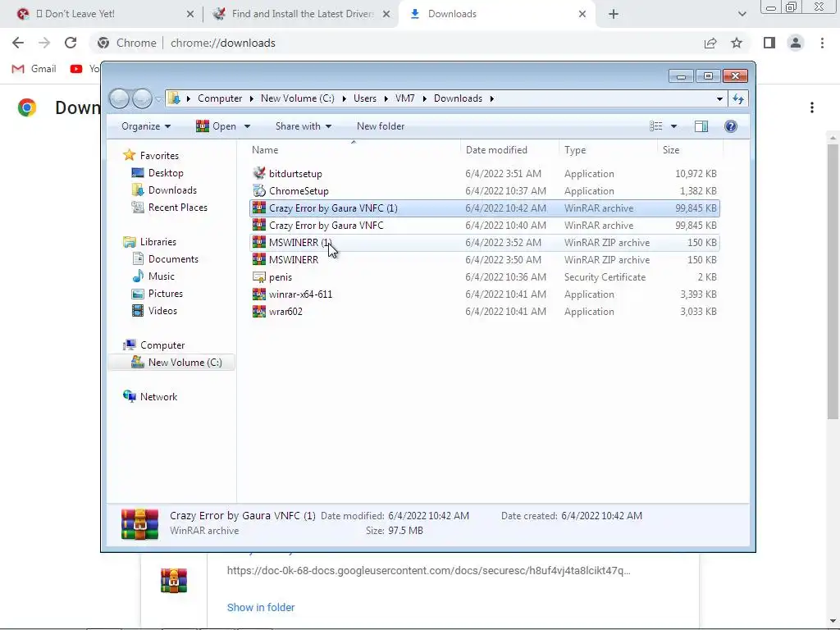Expand the Computer breadcrumb arrow
840x630 pixels.
click(x=251, y=98)
